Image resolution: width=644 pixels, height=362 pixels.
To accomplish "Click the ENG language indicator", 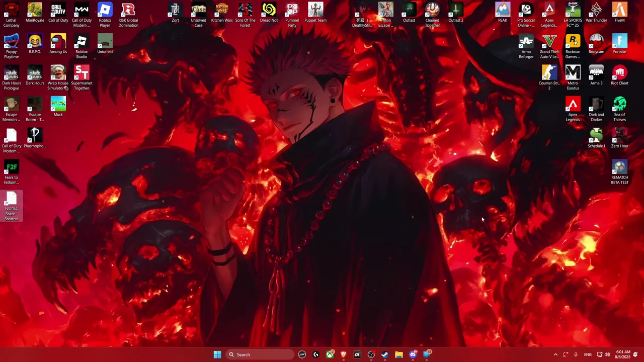I will point(588,354).
